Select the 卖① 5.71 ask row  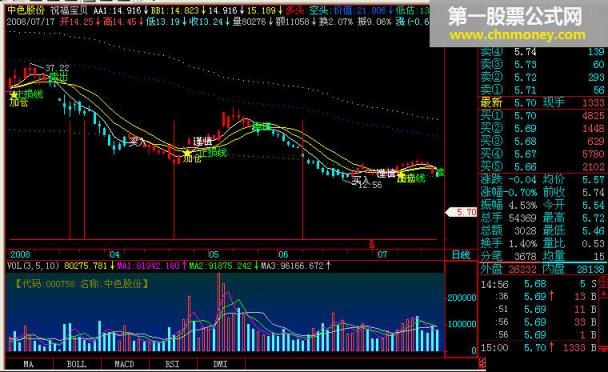point(542,90)
